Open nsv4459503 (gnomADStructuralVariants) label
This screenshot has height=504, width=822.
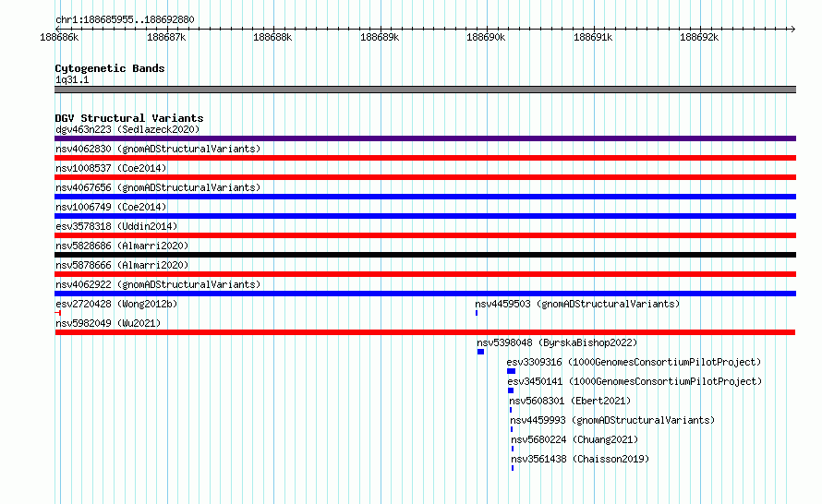(577, 304)
